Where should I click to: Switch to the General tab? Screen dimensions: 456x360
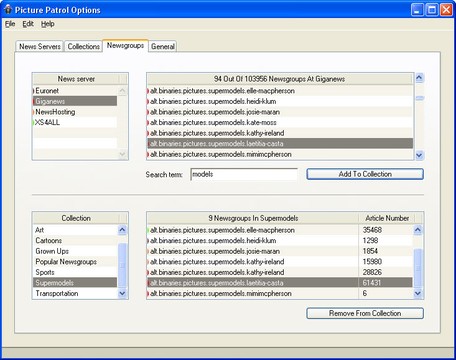[163, 46]
